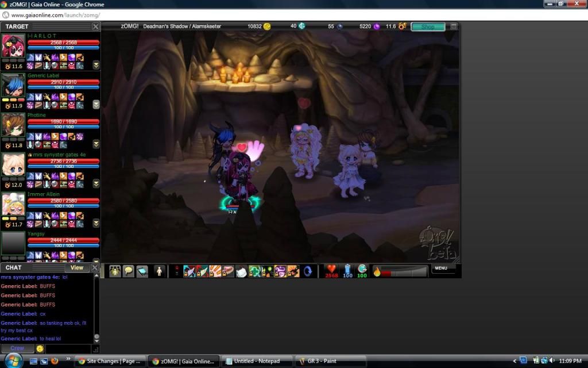
Task: Switch to GR 3 - Paint taskbar window
Action: 330,361
